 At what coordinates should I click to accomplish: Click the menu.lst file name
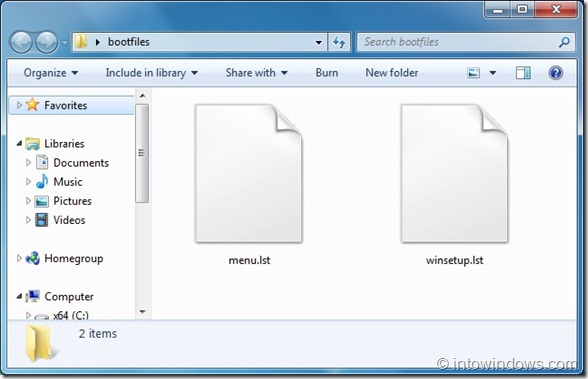249,260
